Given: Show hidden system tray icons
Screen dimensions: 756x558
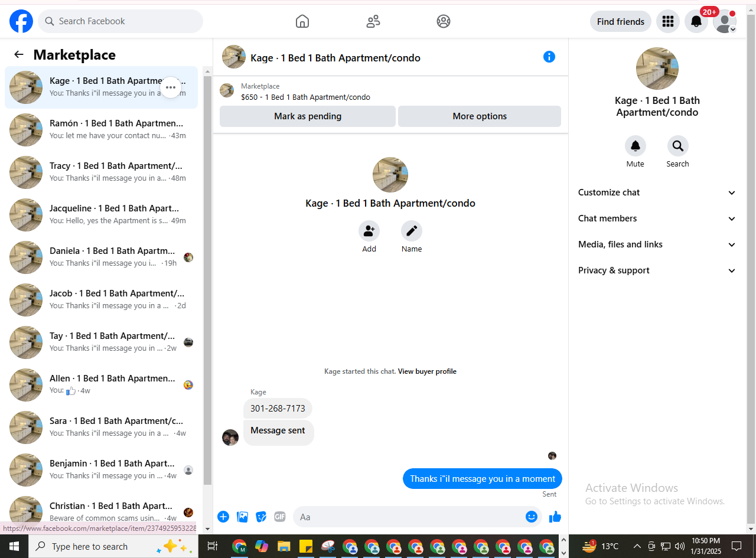Looking at the screenshot, I should 637,546.
